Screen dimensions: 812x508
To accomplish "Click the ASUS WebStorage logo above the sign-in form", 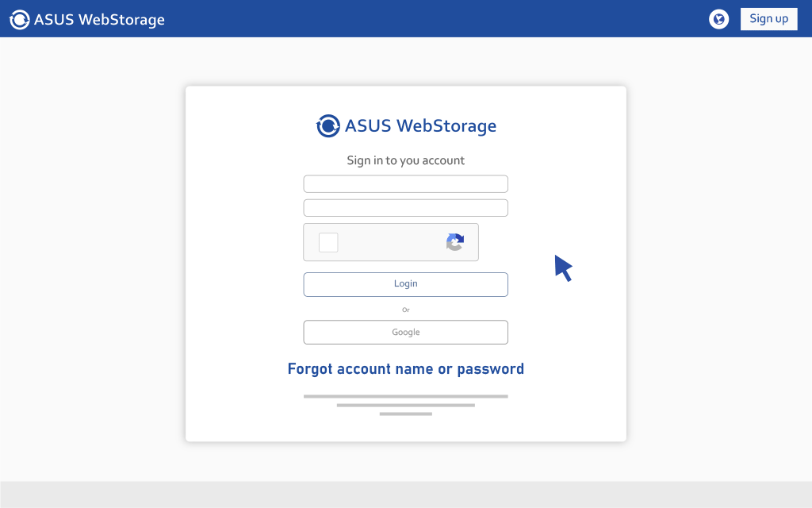I will click(406, 125).
